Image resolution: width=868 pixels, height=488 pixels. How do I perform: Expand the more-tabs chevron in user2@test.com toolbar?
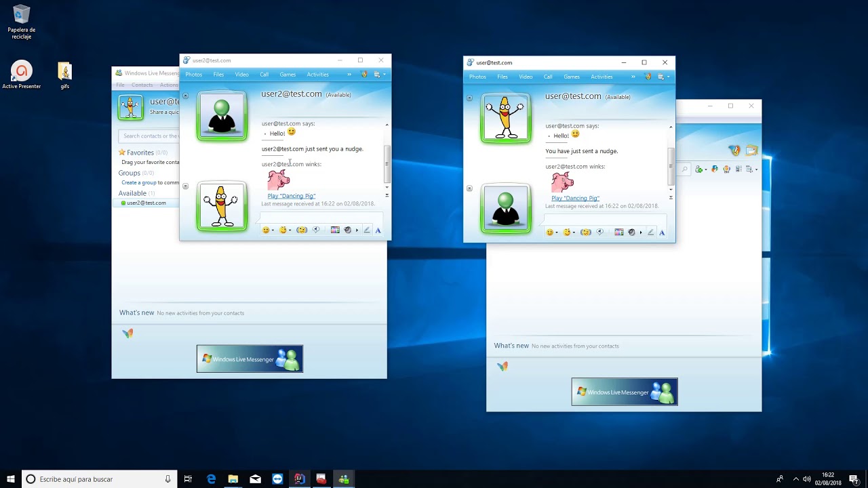349,75
